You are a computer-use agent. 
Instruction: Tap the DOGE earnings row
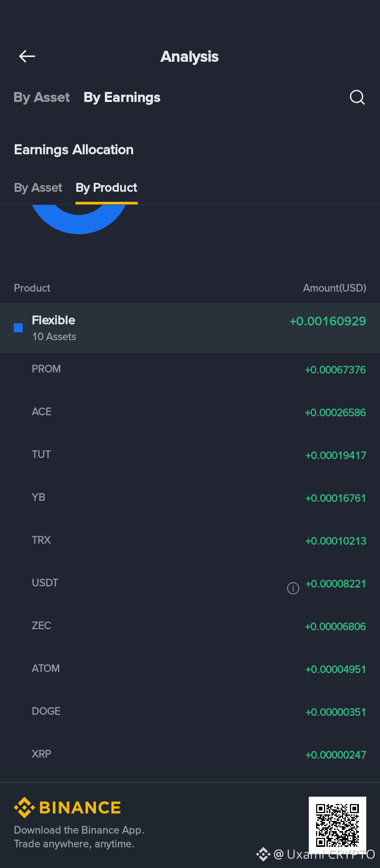tap(190, 712)
